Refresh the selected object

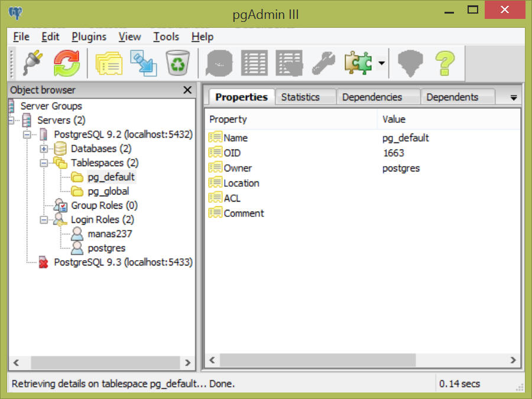67,63
